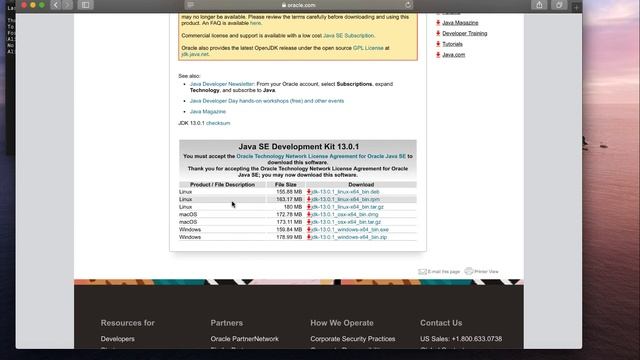This screenshot has height=360, width=640.
Task: Open Java.com sidebar link
Action: tap(453, 55)
